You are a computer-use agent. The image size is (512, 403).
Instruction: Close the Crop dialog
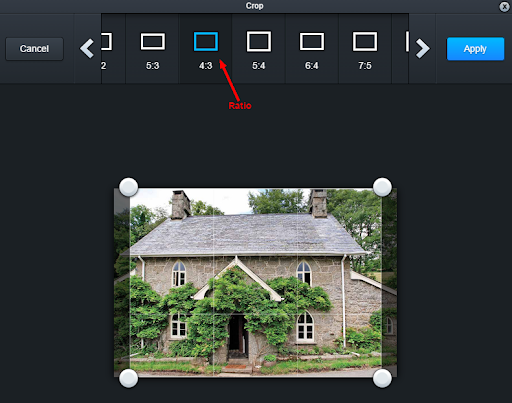tap(504, 7)
